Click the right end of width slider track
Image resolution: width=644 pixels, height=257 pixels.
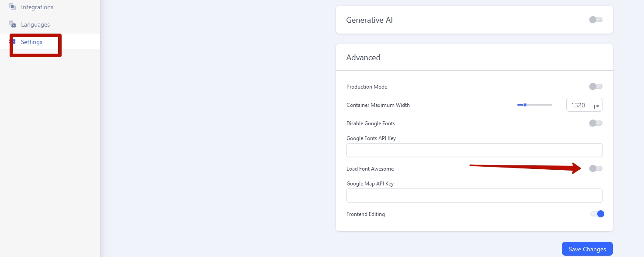[x=551, y=105]
